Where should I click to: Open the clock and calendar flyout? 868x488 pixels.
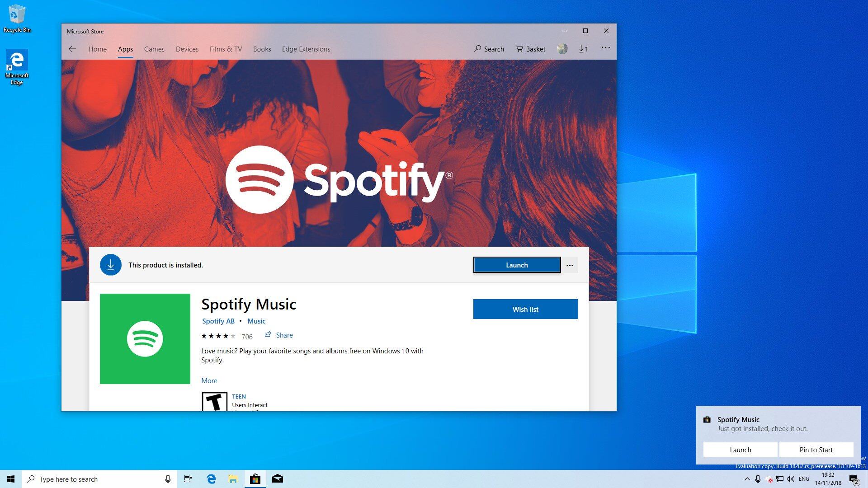[828, 479]
